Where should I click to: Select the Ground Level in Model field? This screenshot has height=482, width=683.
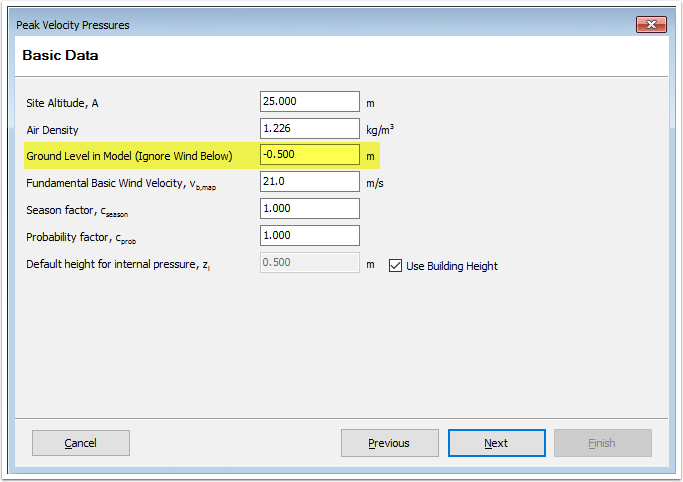(x=310, y=155)
